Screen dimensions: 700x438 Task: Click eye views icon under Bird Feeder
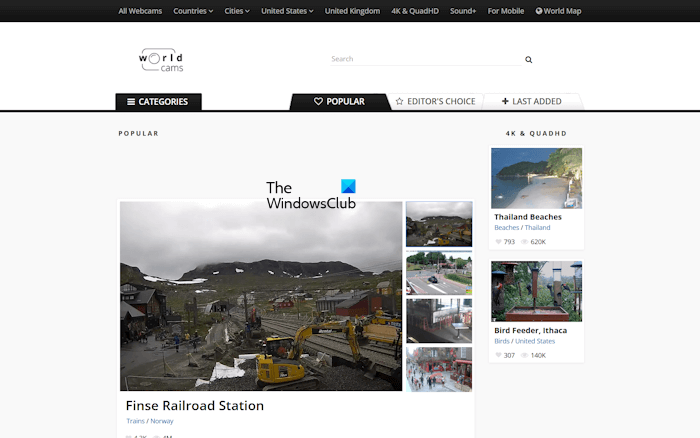click(x=525, y=355)
